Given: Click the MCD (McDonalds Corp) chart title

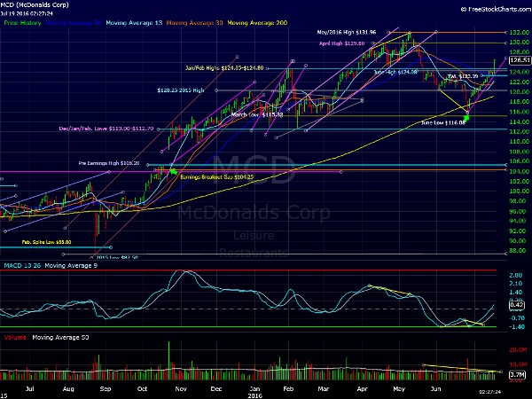Looking at the screenshot, I should 35,4.
